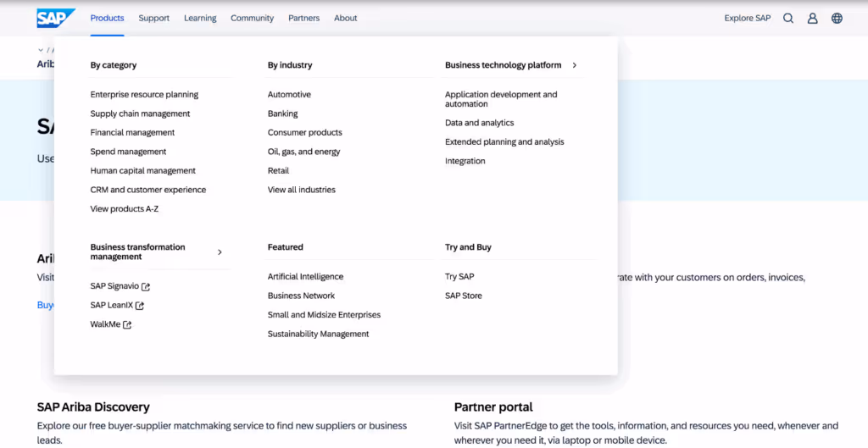Click the SAP logo
The width and height of the screenshot is (868, 448).
pos(56,19)
